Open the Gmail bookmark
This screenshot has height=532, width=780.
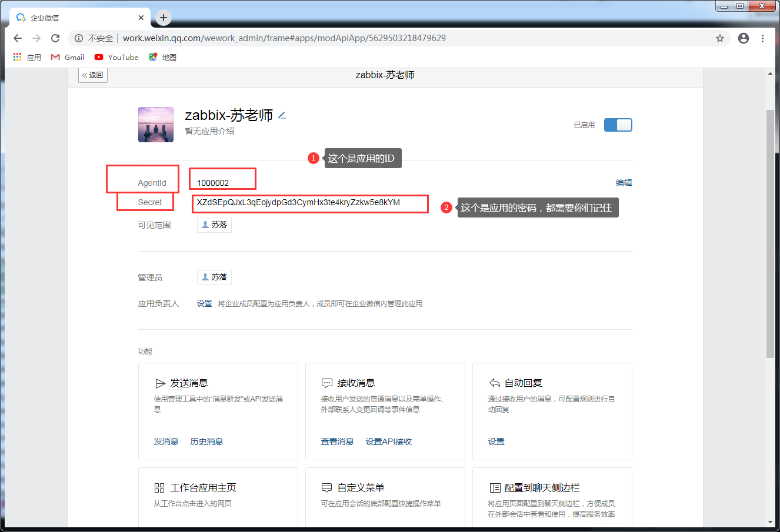pyautogui.click(x=68, y=57)
